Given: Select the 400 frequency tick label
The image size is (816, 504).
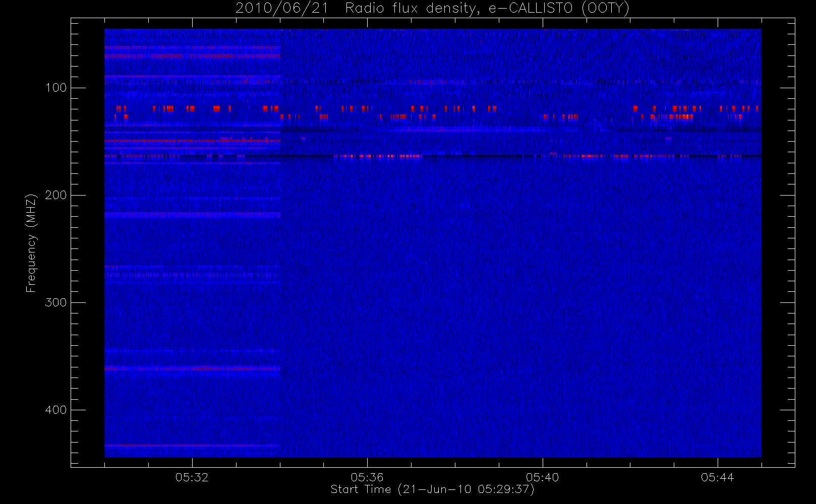Looking at the screenshot, I should [55, 410].
